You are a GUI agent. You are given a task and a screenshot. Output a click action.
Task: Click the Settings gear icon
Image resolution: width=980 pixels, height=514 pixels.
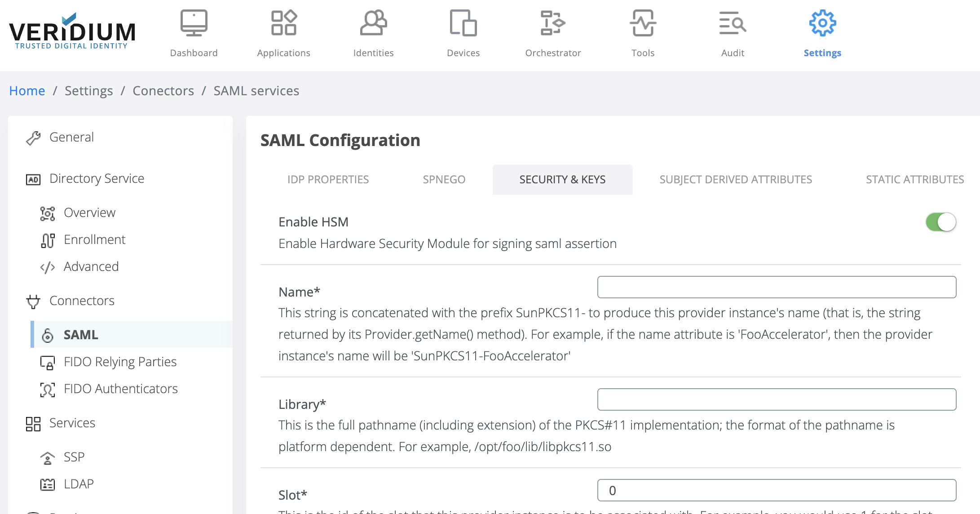(822, 23)
